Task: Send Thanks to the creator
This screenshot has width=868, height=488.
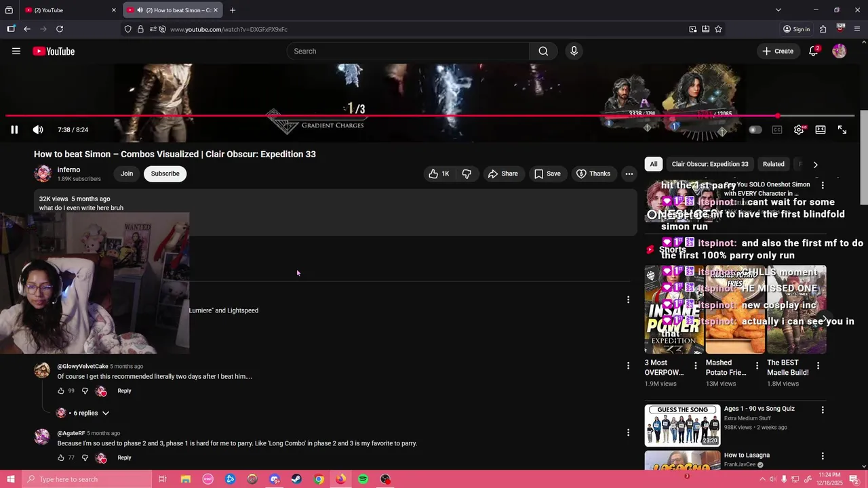Action: pos(593,174)
